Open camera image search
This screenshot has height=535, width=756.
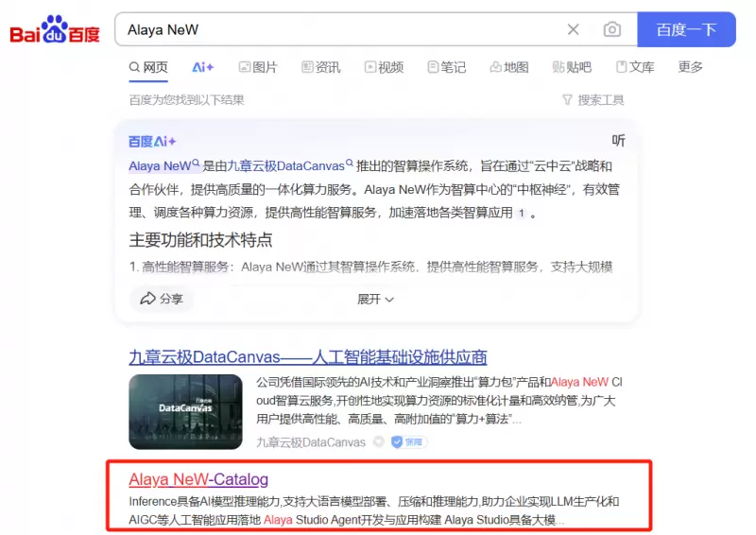(612, 29)
